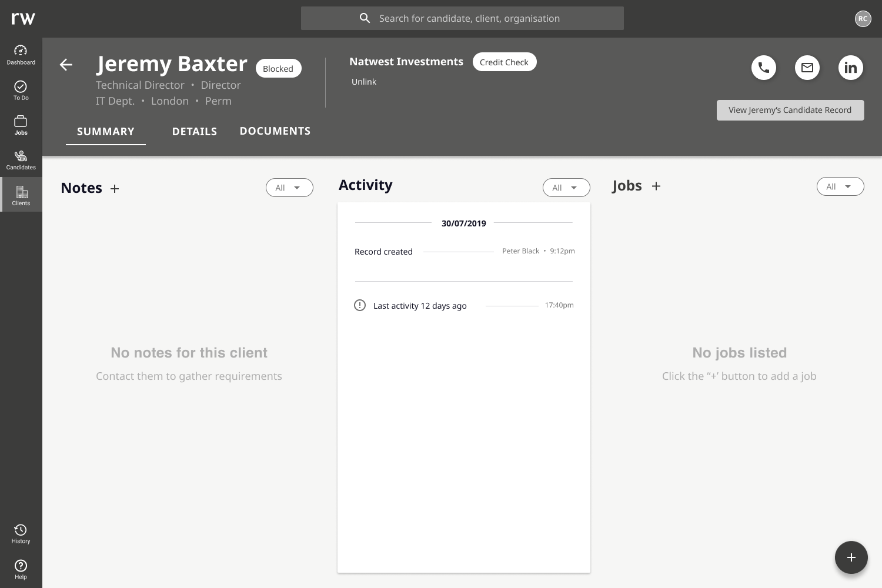Open the Notes All filter dropdown
882x588 pixels.
(289, 188)
